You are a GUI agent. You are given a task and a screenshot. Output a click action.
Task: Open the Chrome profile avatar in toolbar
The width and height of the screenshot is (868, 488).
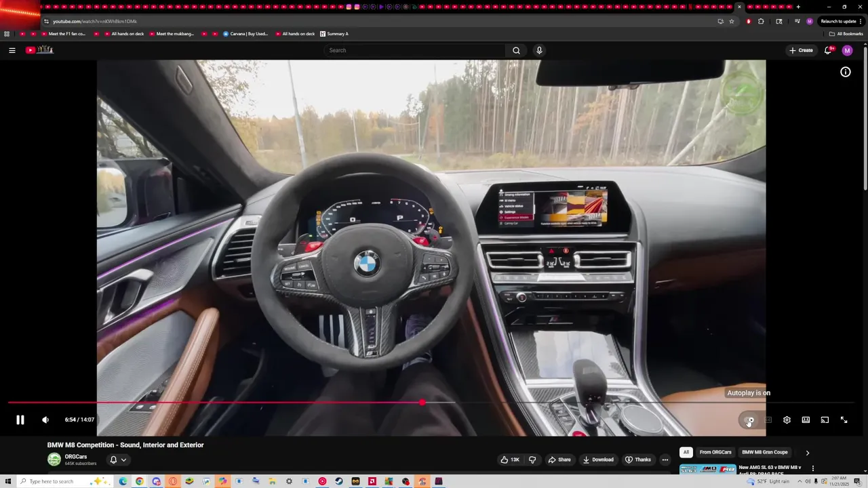tap(809, 21)
